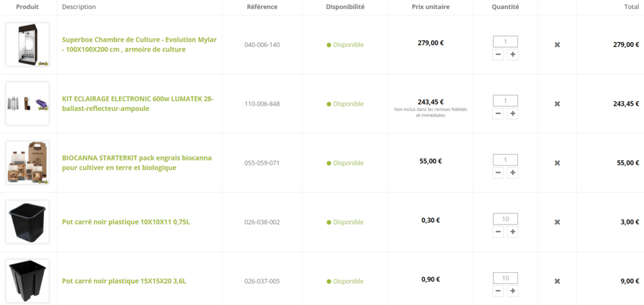Screen dimensions: 644x305
Task: Decrease quantity of Superbox Chambre de Culture
Action: click(x=498, y=54)
